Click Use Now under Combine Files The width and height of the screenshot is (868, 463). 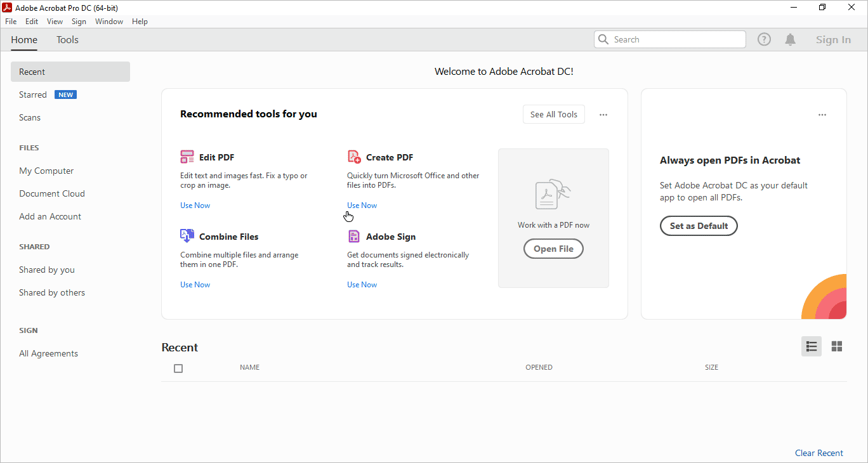coord(195,285)
